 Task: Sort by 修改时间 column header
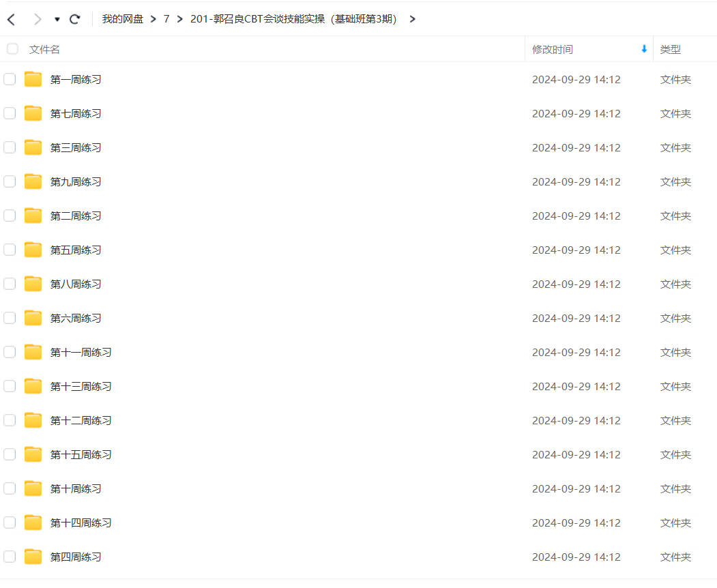[x=553, y=49]
